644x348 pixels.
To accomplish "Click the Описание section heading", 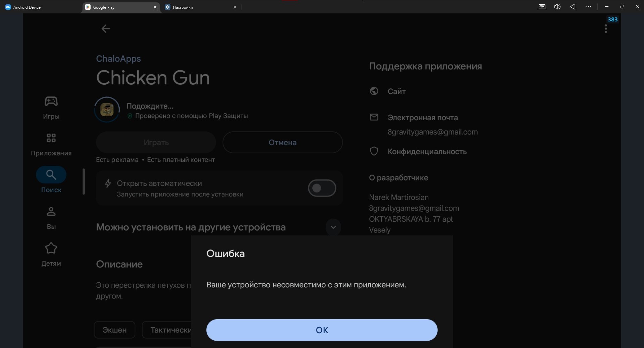I will pos(119,264).
